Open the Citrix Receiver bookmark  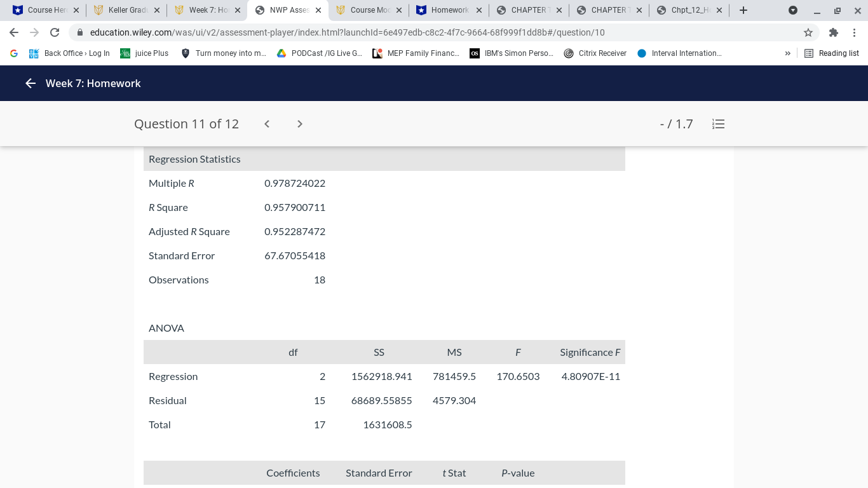(x=595, y=53)
